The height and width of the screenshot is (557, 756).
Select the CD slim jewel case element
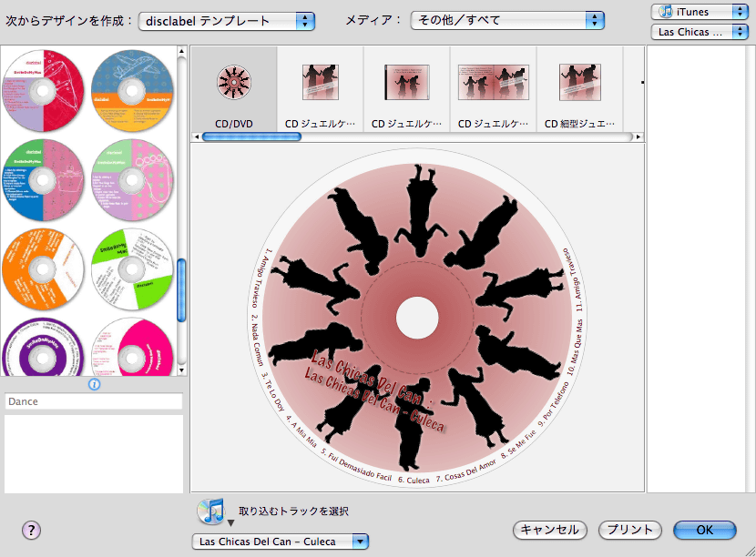pos(579,89)
